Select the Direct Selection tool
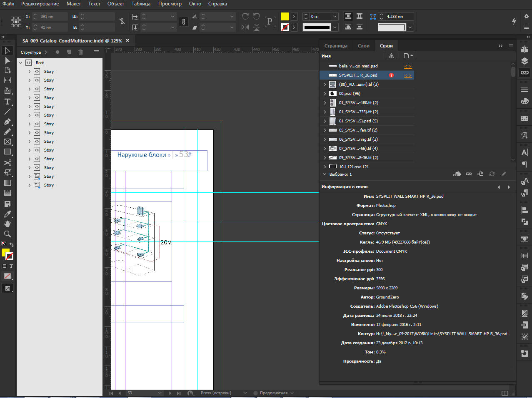The width and height of the screenshot is (532, 398). 7,61
